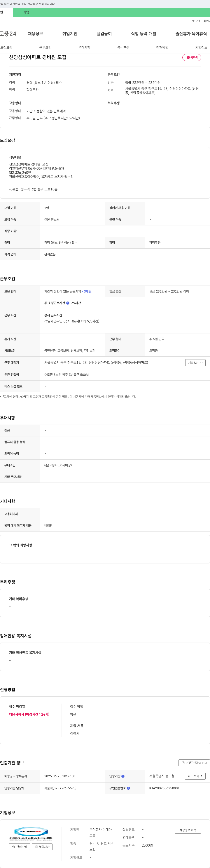
Task: Switch to the 기업 tab
Action: (26, 12)
